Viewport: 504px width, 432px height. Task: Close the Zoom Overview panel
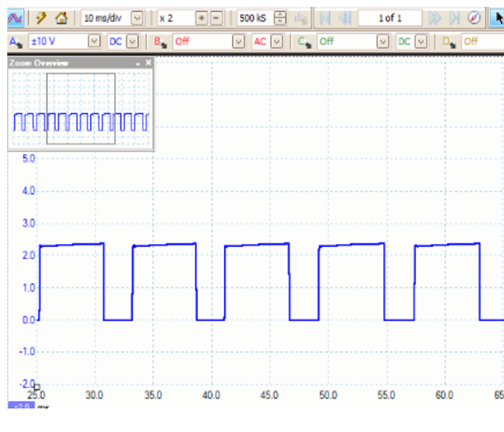[x=148, y=63]
